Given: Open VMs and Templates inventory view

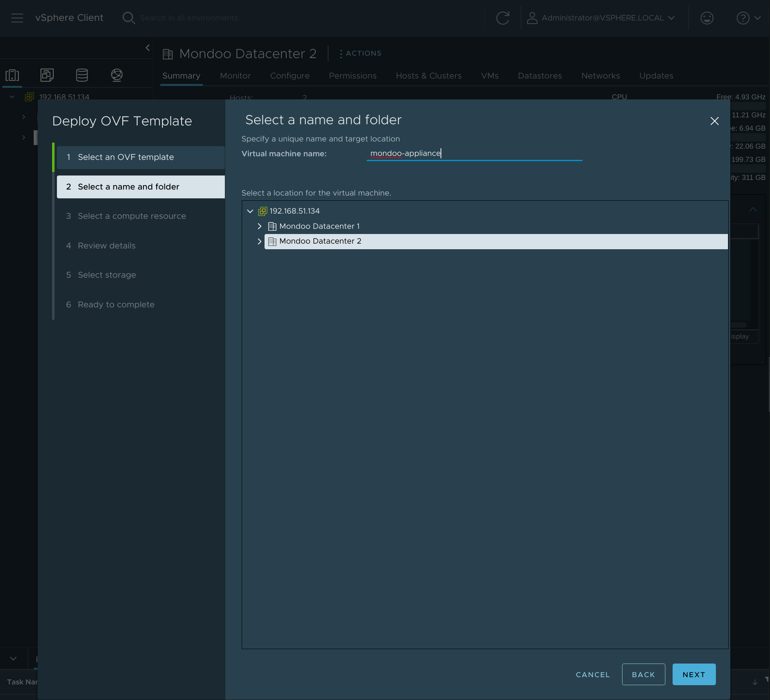Looking at the screenshot, I should pos(47,75).
